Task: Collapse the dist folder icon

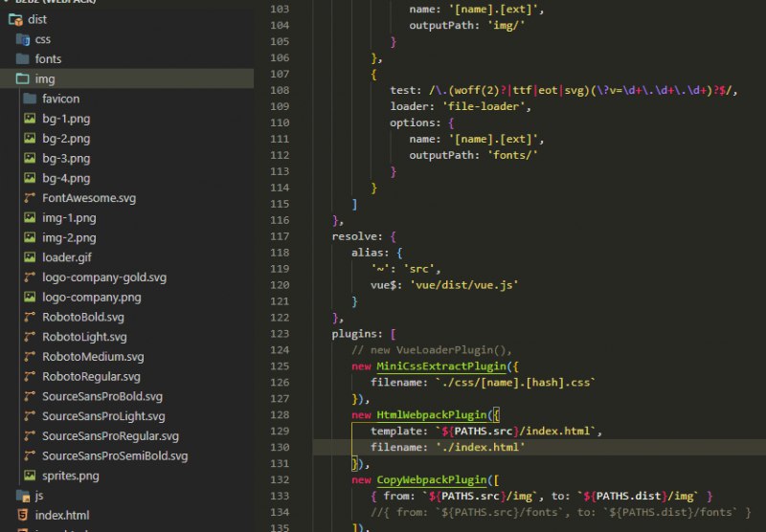Action: point(15,19)
